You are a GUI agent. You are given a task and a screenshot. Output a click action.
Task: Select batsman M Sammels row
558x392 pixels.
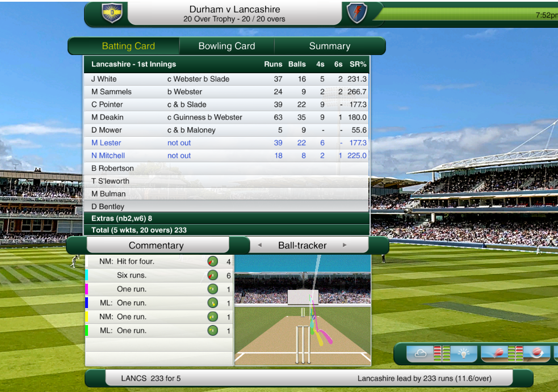pos(226,92)
